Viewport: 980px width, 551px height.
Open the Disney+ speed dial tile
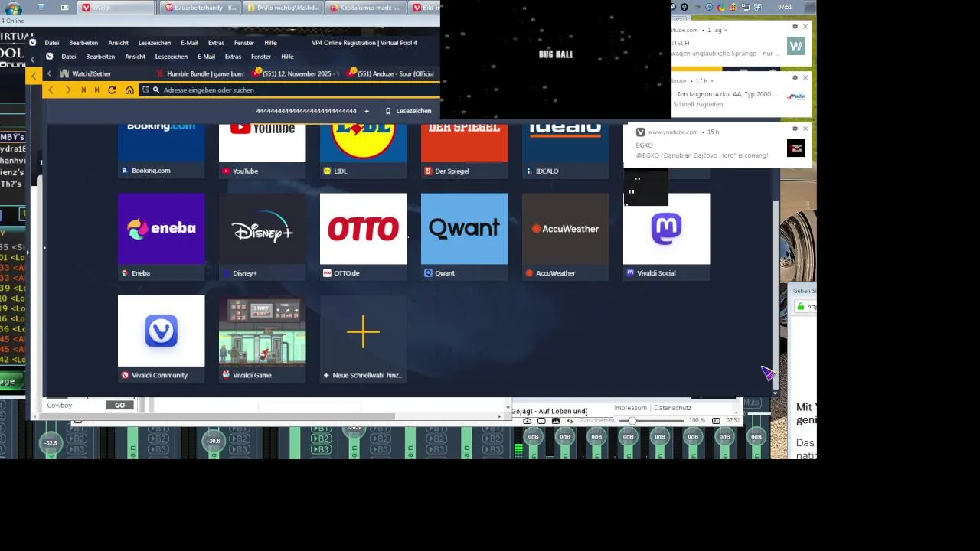point(262,236)
